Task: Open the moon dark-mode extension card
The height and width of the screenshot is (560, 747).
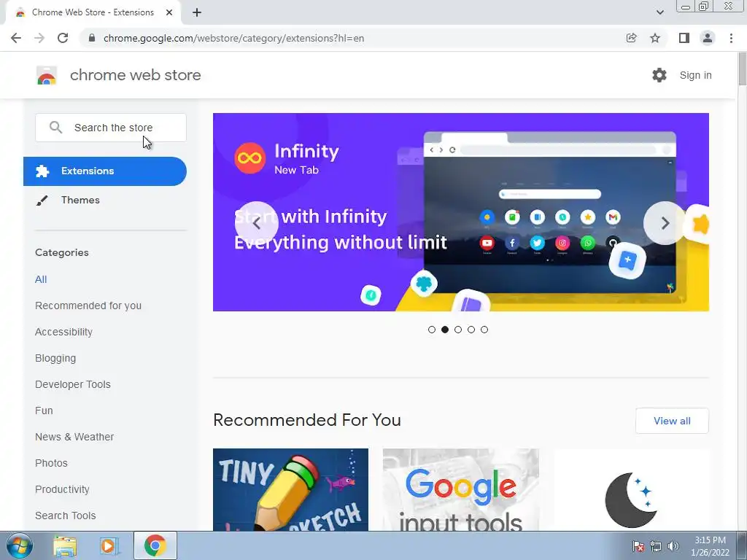Action: coord(631,489)
